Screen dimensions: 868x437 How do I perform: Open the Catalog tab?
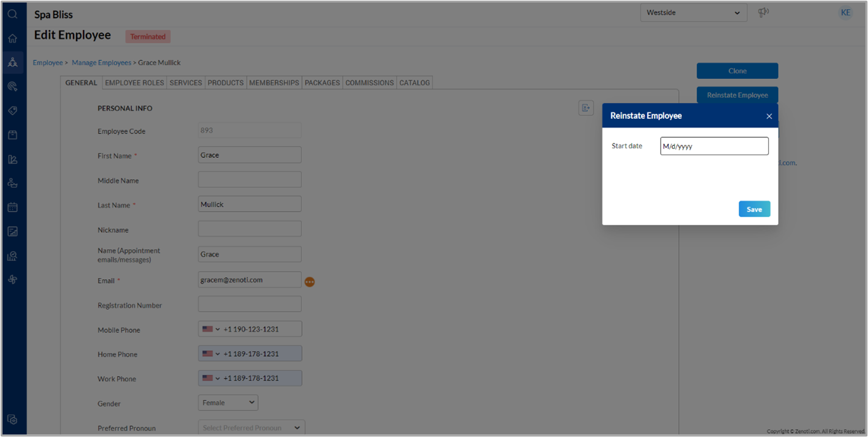point(415,83)
